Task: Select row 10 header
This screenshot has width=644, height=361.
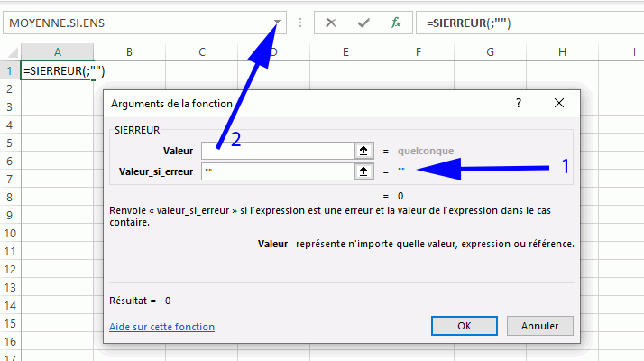Action: tap(10, 234)
